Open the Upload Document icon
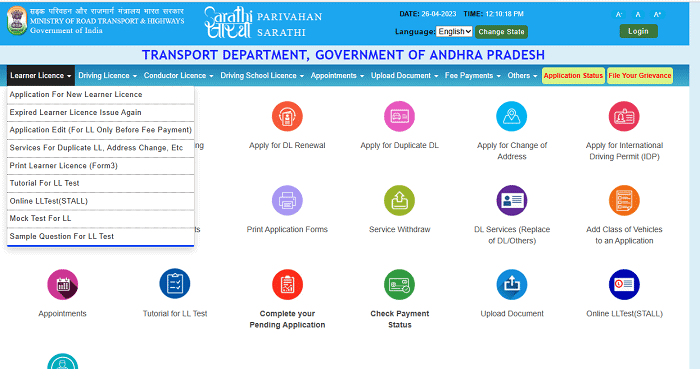 512,284
